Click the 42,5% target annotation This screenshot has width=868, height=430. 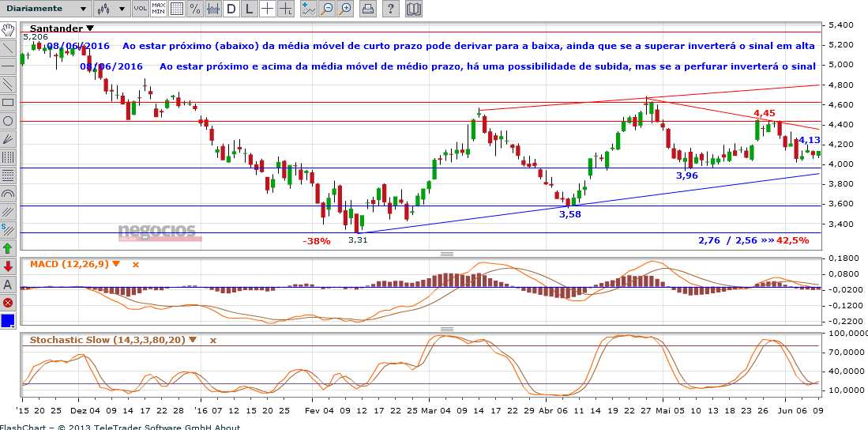click(x=792, y=240)
